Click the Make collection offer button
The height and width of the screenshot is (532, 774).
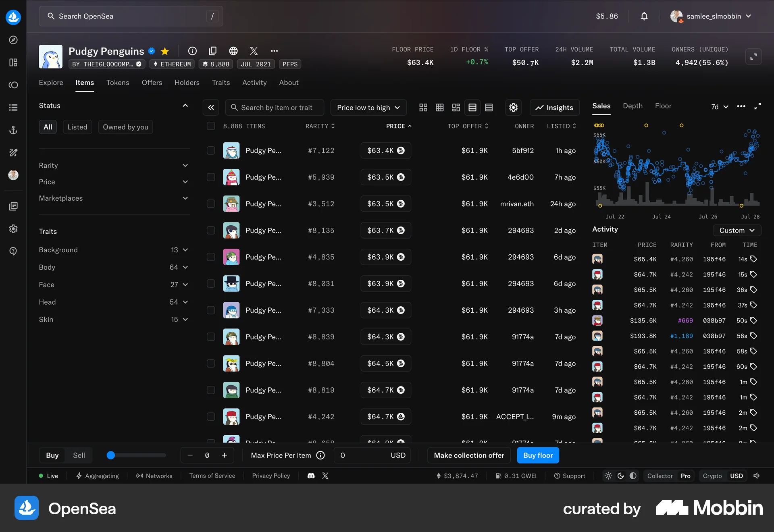coord(468,455)
